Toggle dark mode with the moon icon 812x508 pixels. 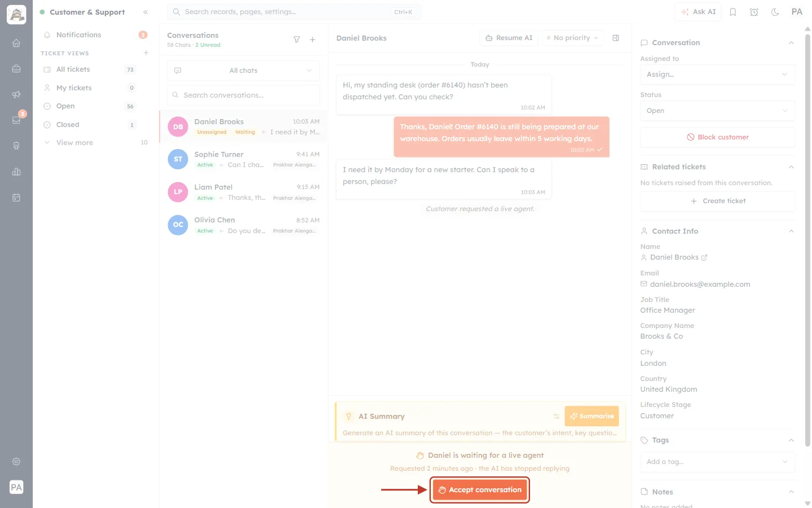(775, 12)
